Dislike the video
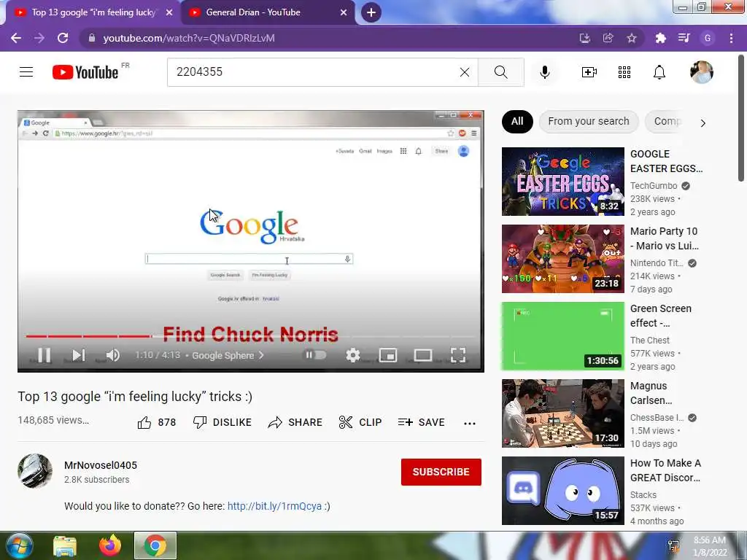 click(222, 422)
